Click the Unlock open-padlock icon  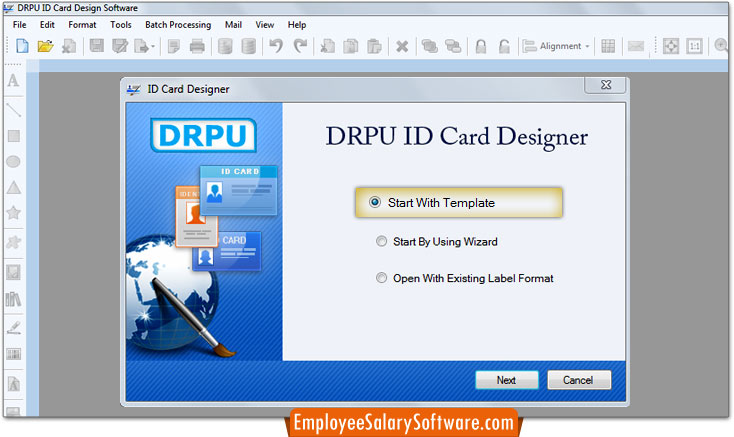coord(504,46)
